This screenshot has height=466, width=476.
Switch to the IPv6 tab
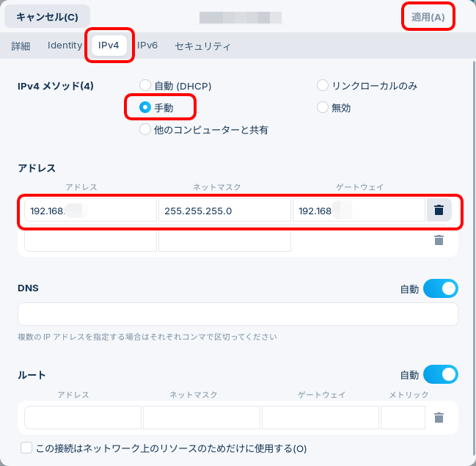[147, 45]
